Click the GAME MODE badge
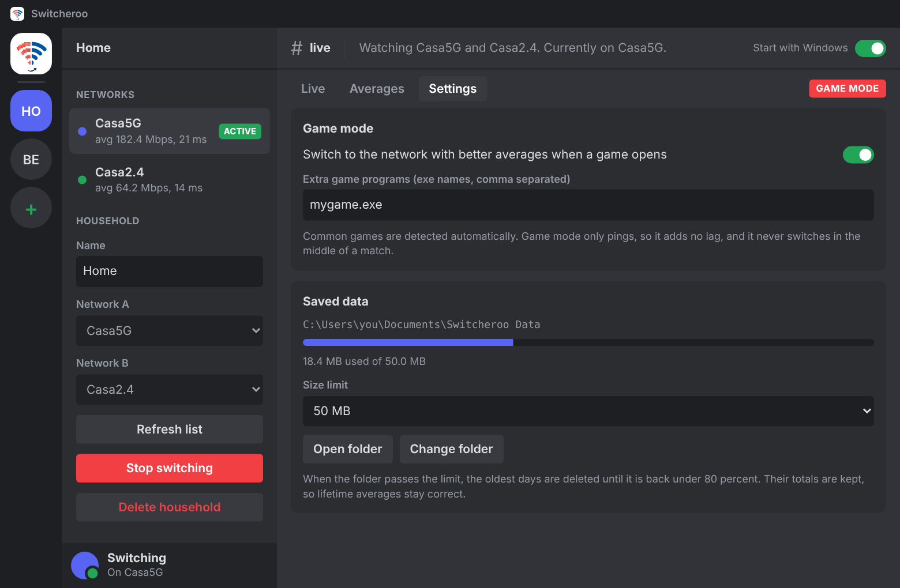 point(847,88)
